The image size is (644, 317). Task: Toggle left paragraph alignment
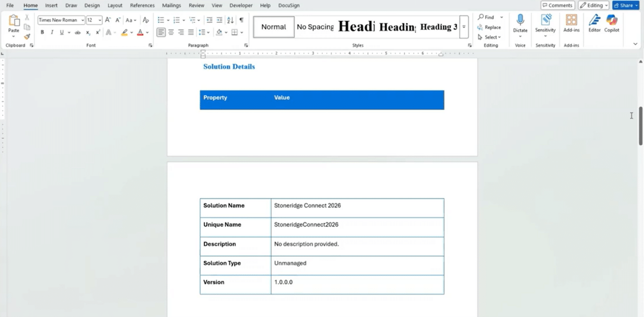[x=161, y=32]
